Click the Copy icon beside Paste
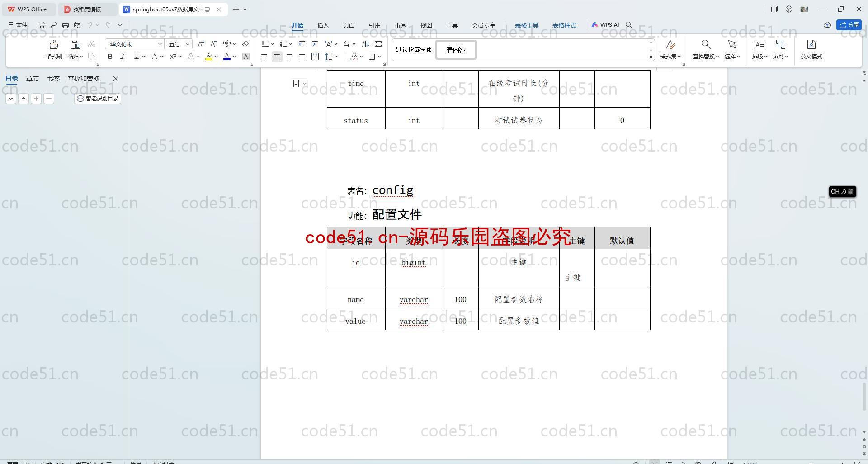868x464 pixels. click(x=92, y=57)
